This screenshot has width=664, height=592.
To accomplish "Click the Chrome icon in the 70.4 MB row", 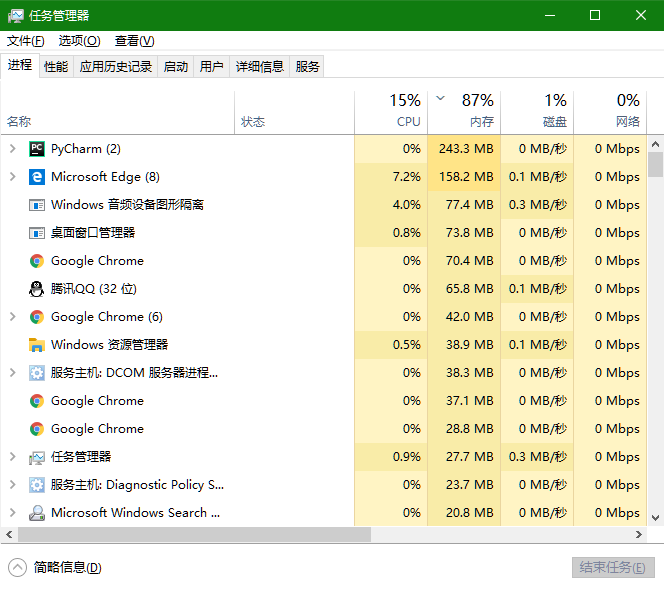I will tap(37, 261).
